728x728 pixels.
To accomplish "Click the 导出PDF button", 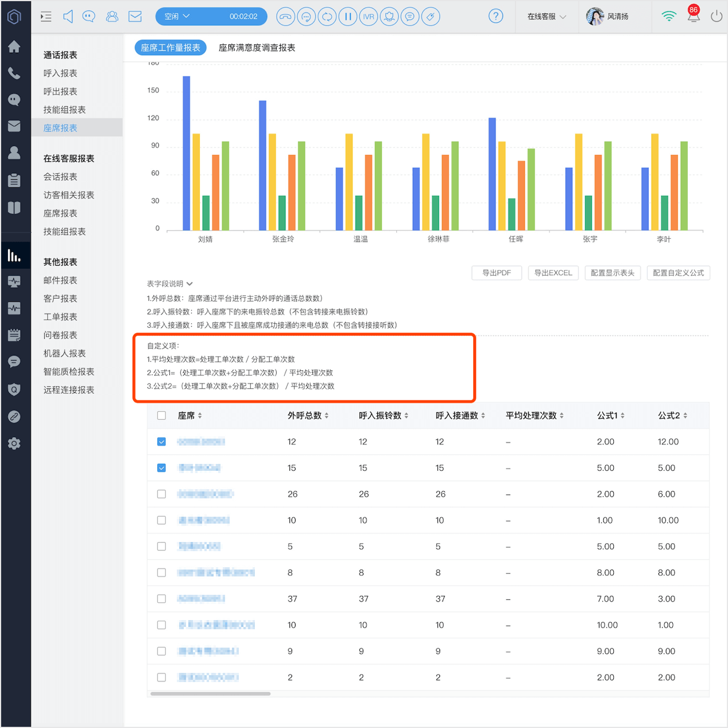I will pyautogui.click(x=497, y=273).
